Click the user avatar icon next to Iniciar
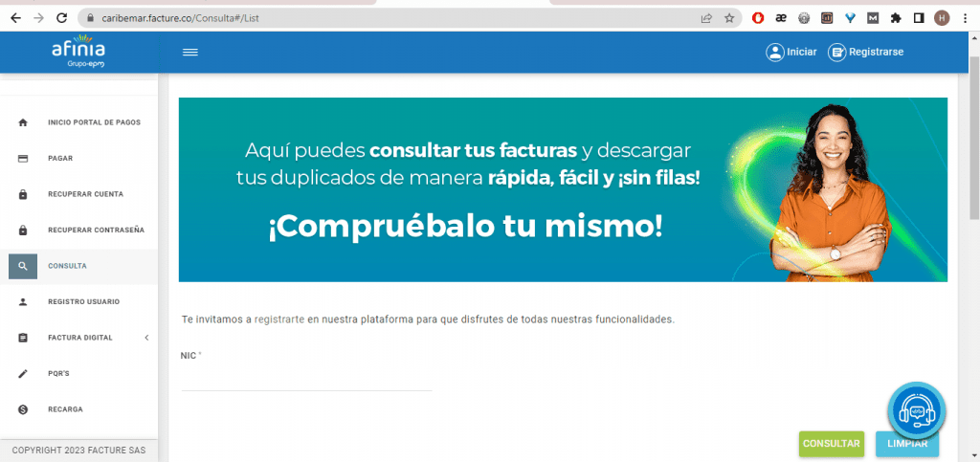The height and width of the screenshot is (462, 980). click(775, 53)
